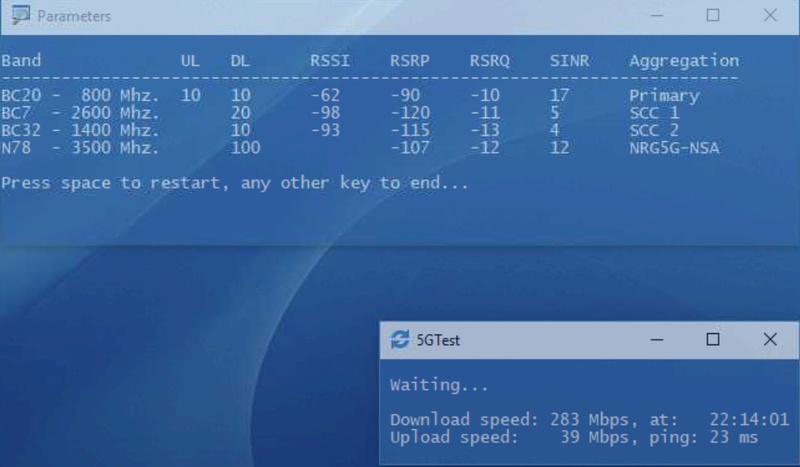This screenshot has width=800, height=467.
Task: Click the timestamp 22:14:01
Action: tap(749, 420)
